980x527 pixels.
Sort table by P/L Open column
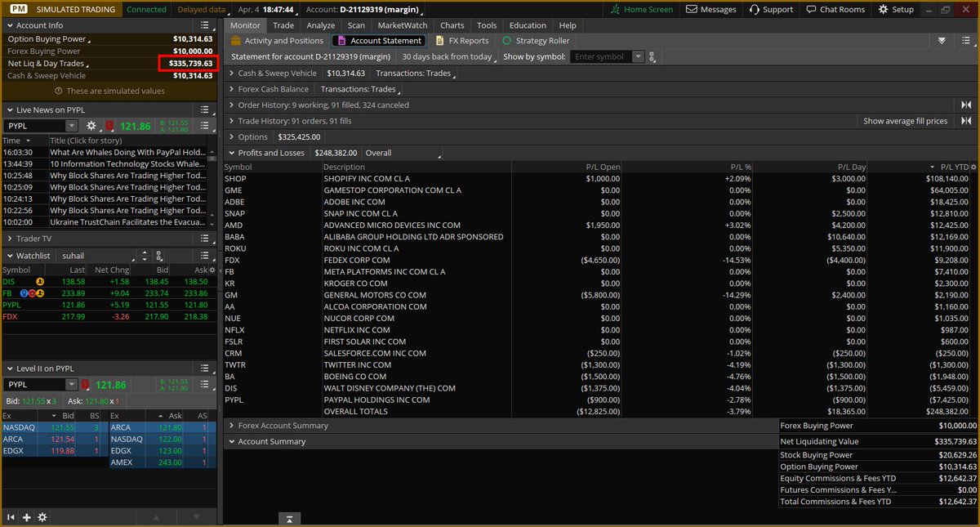pos(603,167)
